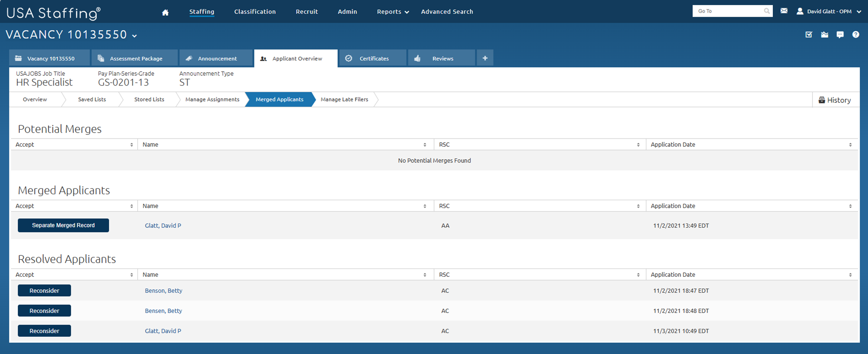868x354 pixels.
Task: Select the date 11/2/2021 13:49 EDT
Action: (681, 226)
